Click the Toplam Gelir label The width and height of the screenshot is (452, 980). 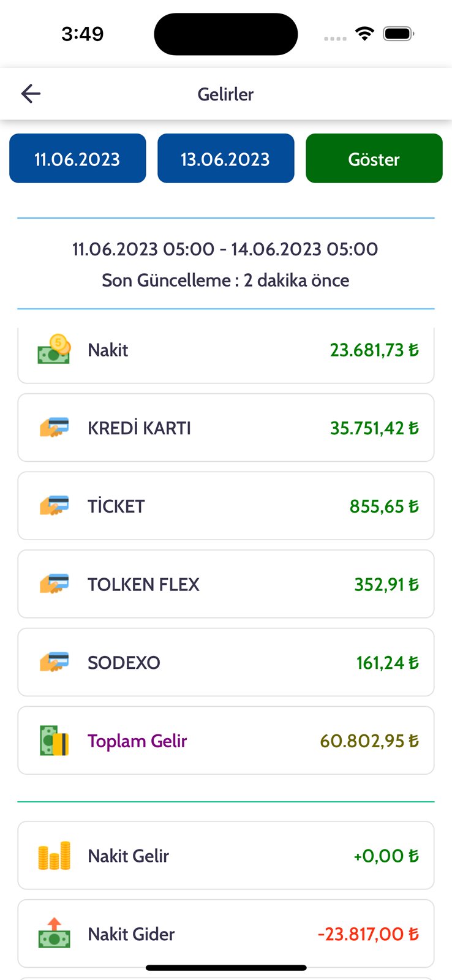(x=137, y=741)
